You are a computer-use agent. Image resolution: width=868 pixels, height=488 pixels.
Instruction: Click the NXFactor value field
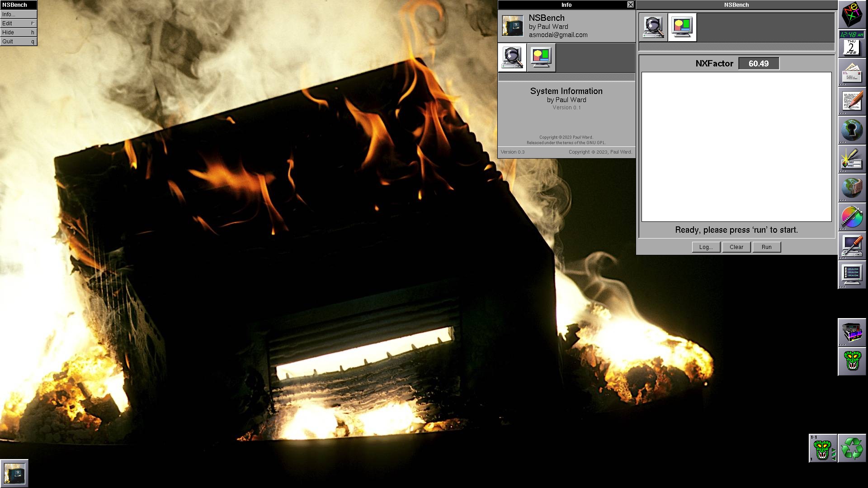759,64
